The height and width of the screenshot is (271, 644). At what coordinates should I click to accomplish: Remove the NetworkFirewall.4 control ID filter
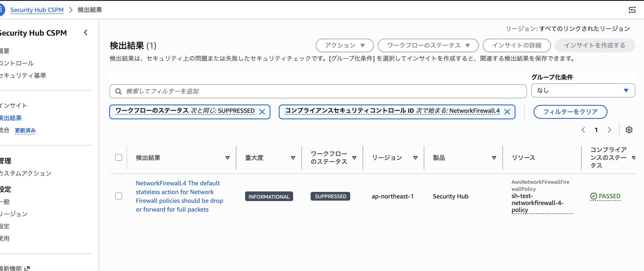coord(507,112)
